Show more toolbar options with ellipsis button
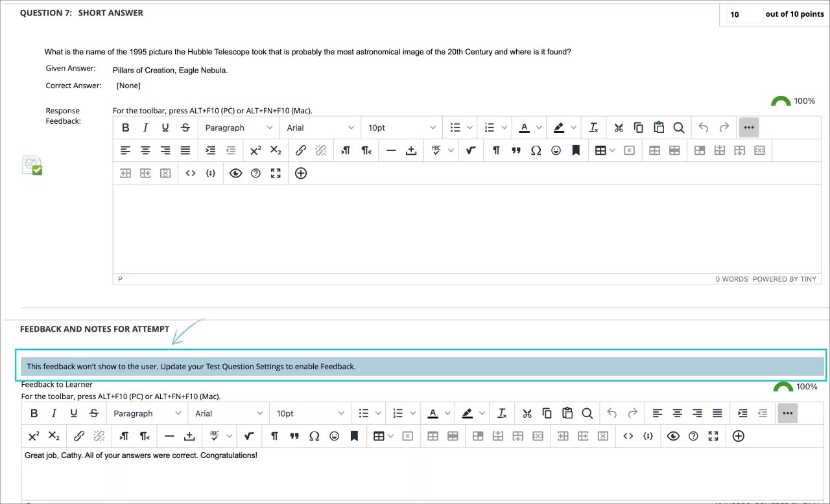This screenshot has width=830, height=504. point(748,127)
